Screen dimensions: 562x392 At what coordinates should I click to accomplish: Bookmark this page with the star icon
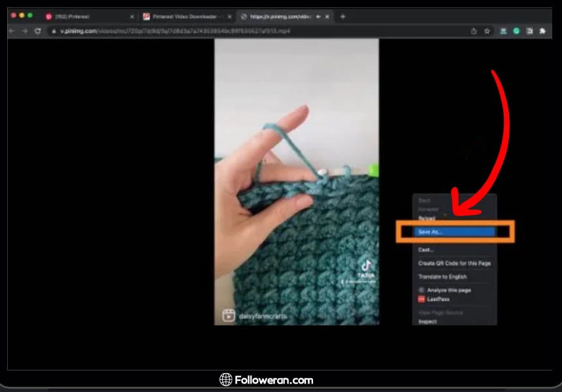click(487, 31)
